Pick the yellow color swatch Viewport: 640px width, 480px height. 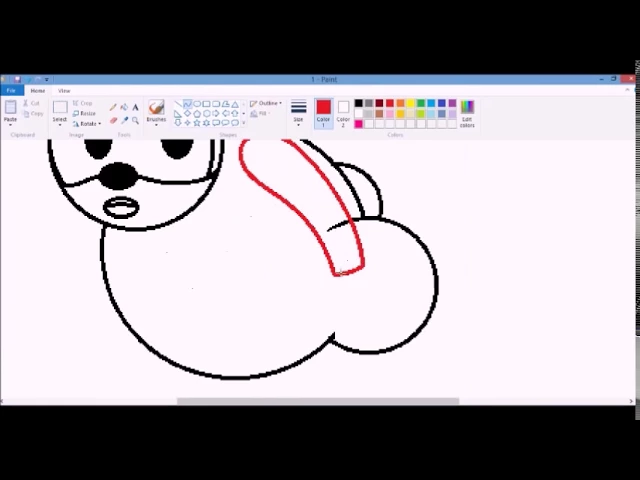click(410, 104)
